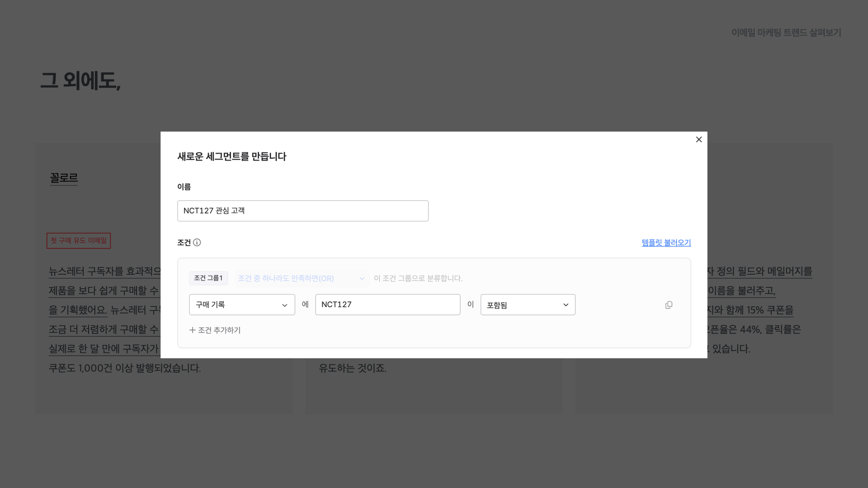
Task: Expand the 조건 중 하나라도 만족하면(OR) selector
Action: pyautogui.click(x=302, y=278)
